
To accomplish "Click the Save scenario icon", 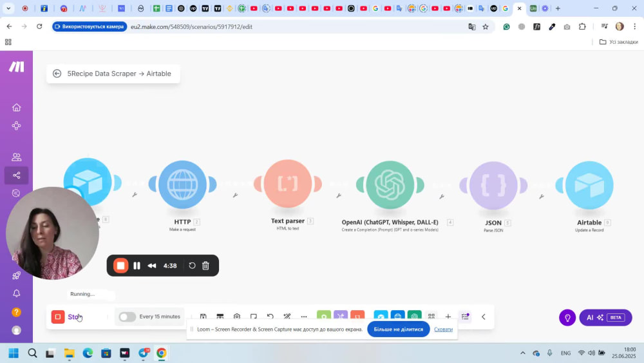I will (204, 317).
